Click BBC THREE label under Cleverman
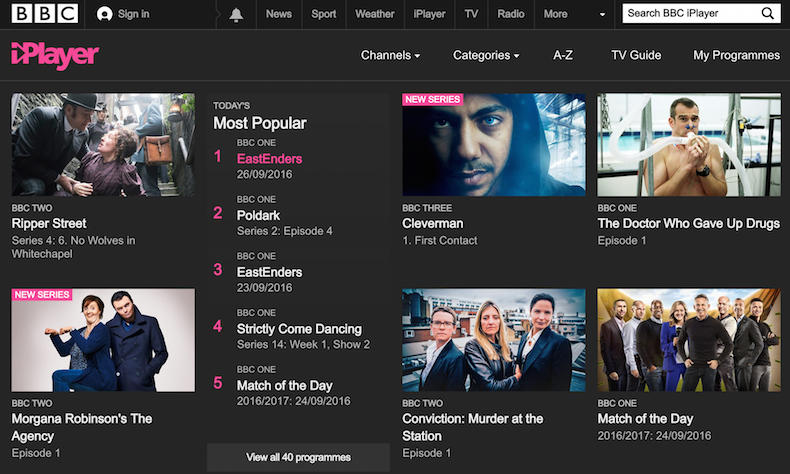This screenshot has width=790, height=474. 427,208
